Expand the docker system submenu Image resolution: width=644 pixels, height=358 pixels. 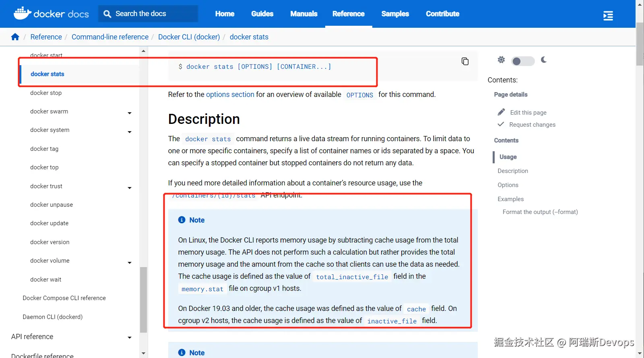(x=130, y=132)
